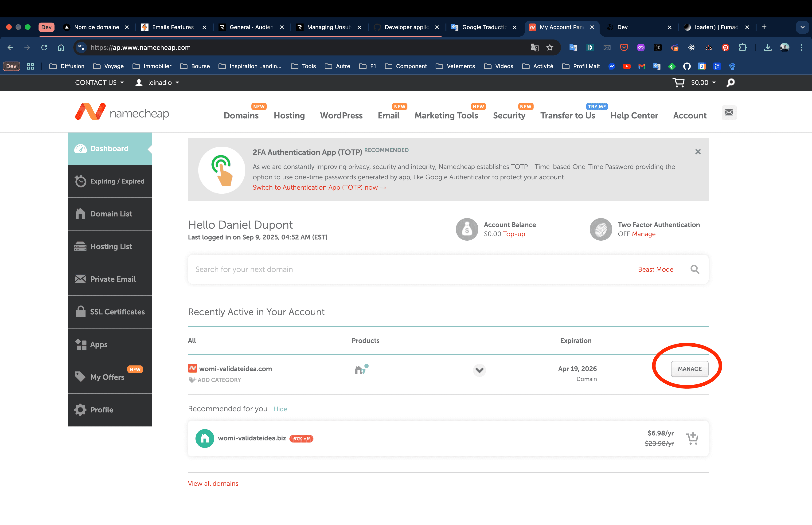Image resolution: width=812 pixels, height=525 pixels.
Task: Click the domain search input field
Action: click(x=409, y=269)
